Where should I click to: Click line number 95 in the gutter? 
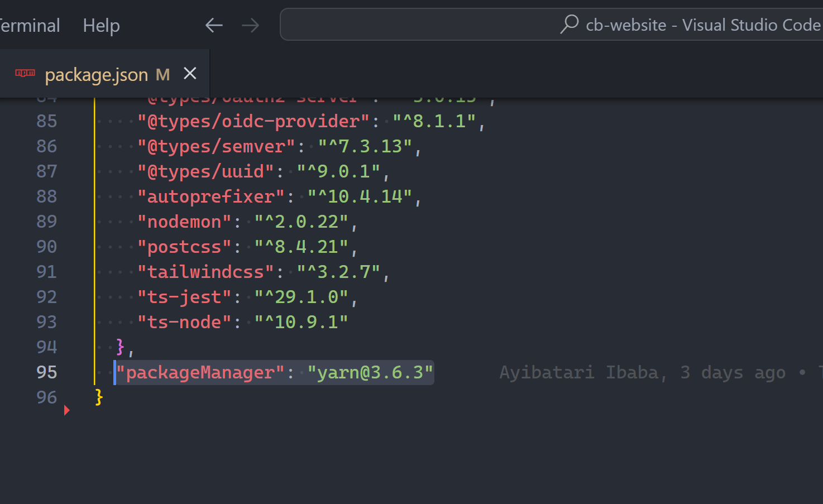[x=46, y=372]
